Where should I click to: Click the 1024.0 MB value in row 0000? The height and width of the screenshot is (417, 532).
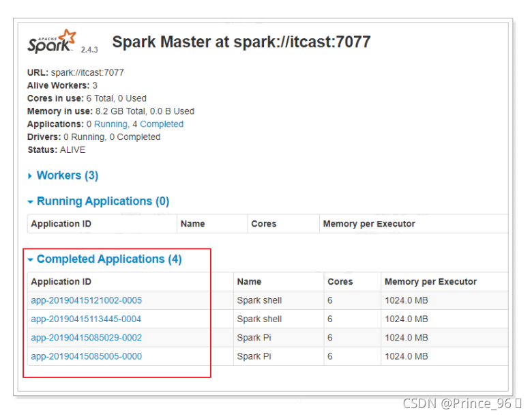406,356
